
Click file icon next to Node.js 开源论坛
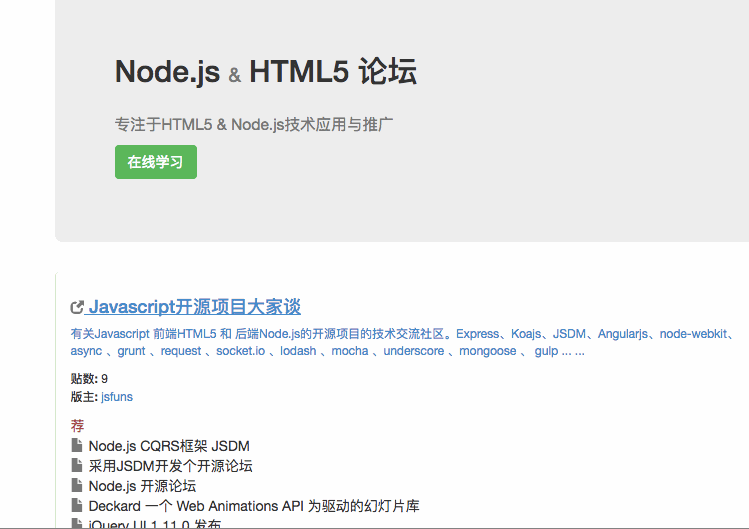pos(76,486)
